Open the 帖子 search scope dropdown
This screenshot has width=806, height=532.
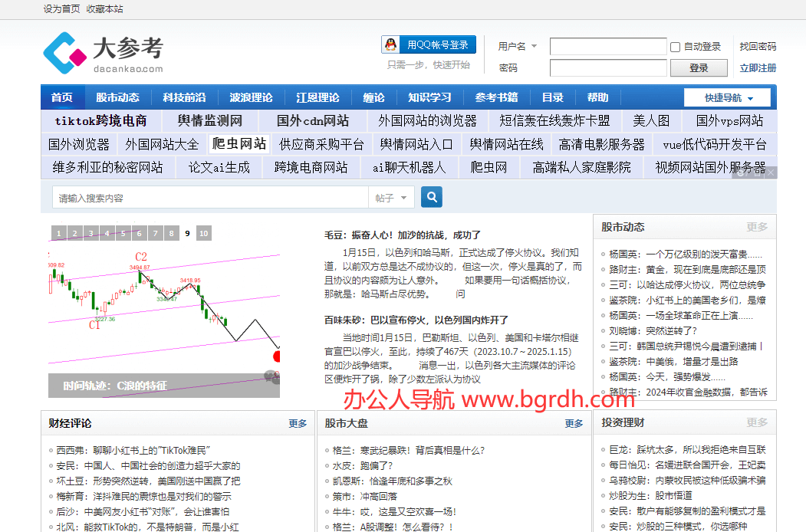(392, 197)
